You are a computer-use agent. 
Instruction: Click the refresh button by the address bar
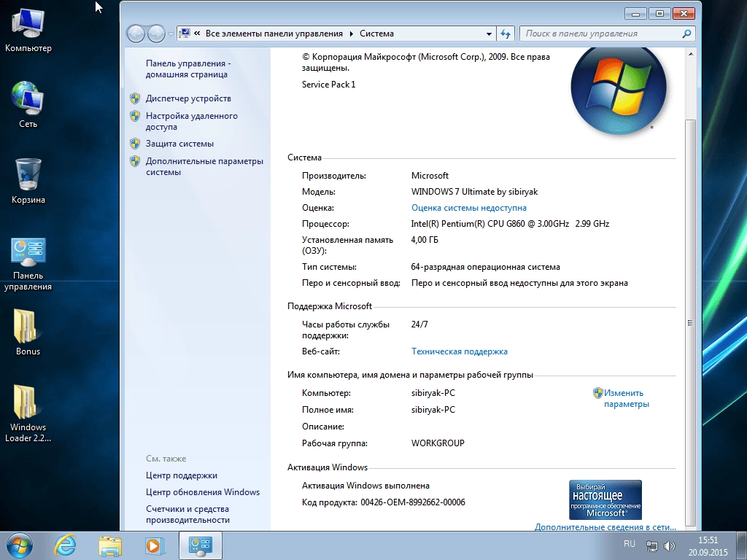pyautogui.click(x=506, y=34)
